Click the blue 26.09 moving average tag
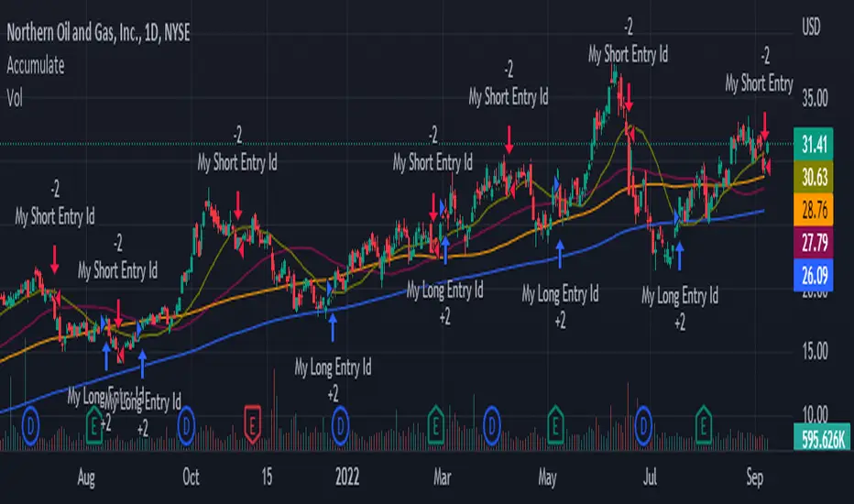 [x=814, y=275]
